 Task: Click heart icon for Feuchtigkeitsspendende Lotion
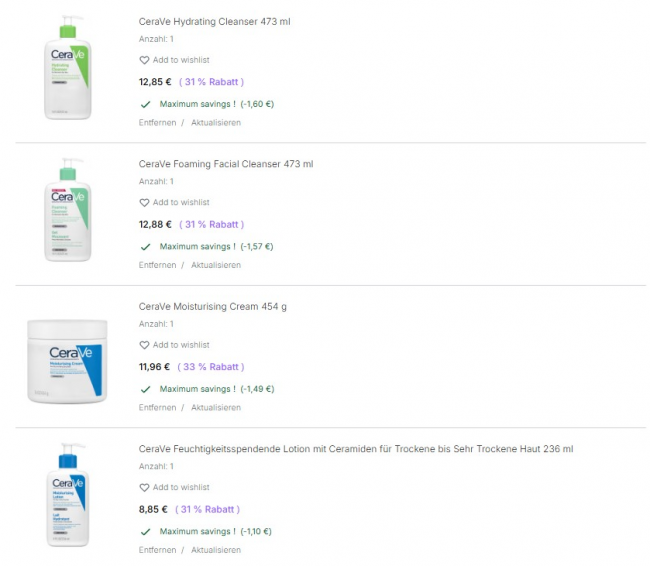point(144,488)
